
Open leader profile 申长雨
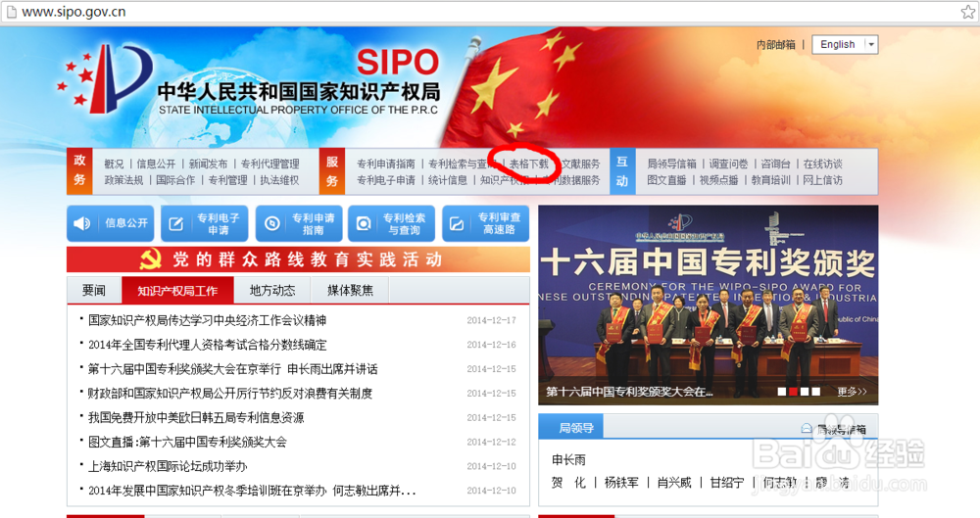568,460
